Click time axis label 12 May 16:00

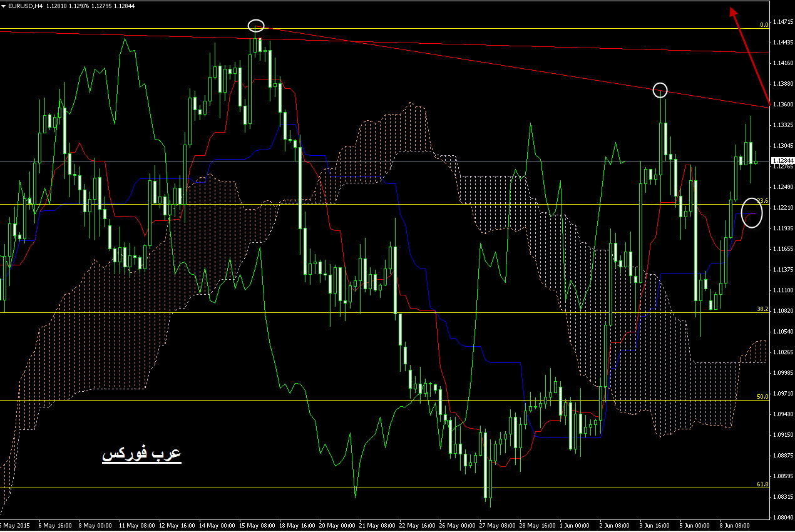pyautogui.click(x=176, y=526)
